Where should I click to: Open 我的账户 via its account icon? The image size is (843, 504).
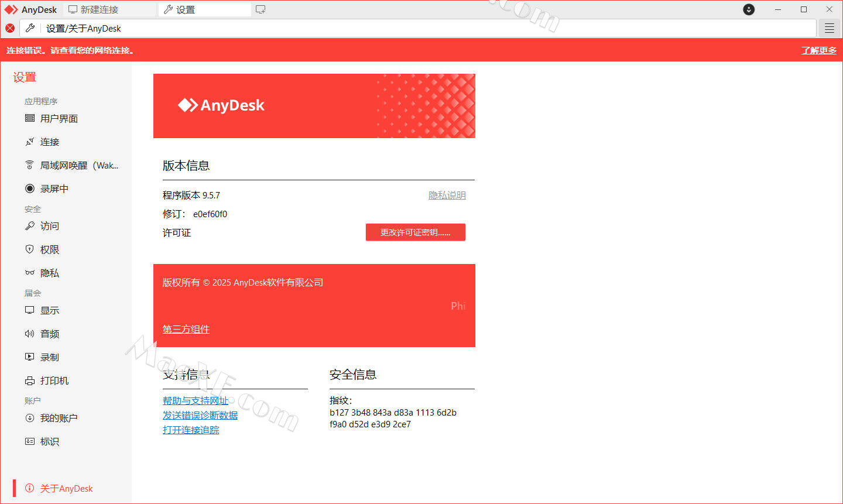[x=30, y=418]
